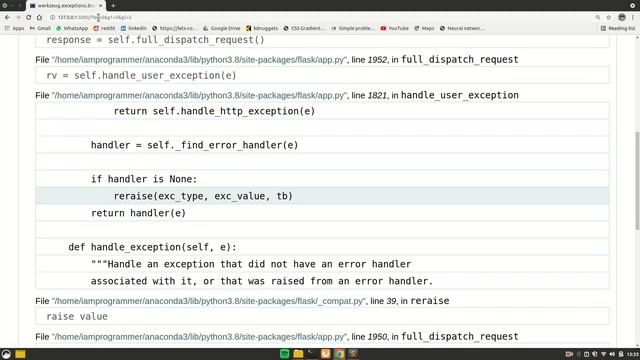Open a new browser tab
The width and height of the screenshot is (640, 360).
tap(113, 6)
